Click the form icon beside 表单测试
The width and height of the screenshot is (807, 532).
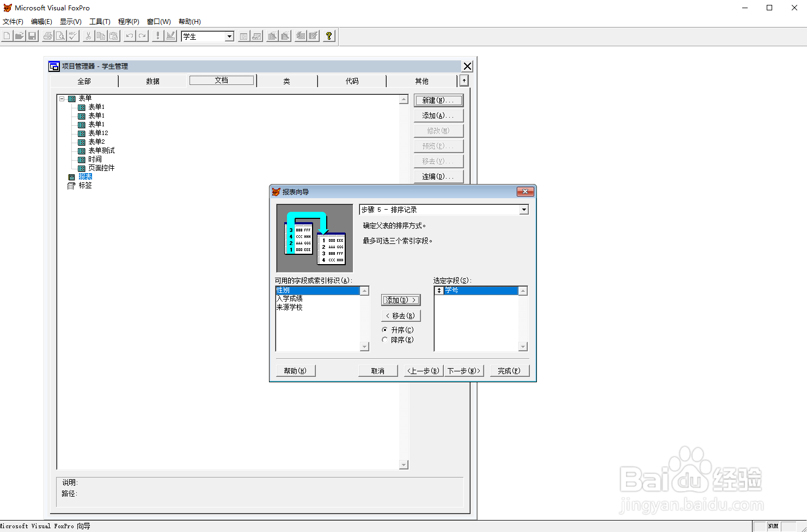click(82, 151)
